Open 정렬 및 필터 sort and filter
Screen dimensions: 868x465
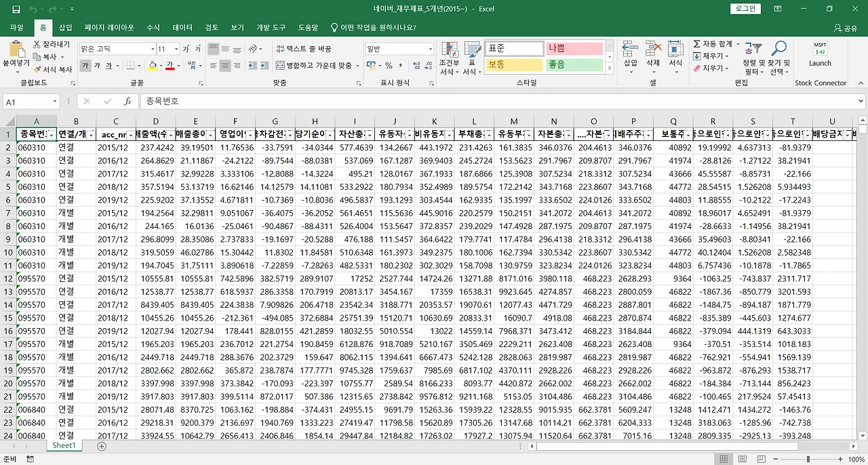(753, 58)
